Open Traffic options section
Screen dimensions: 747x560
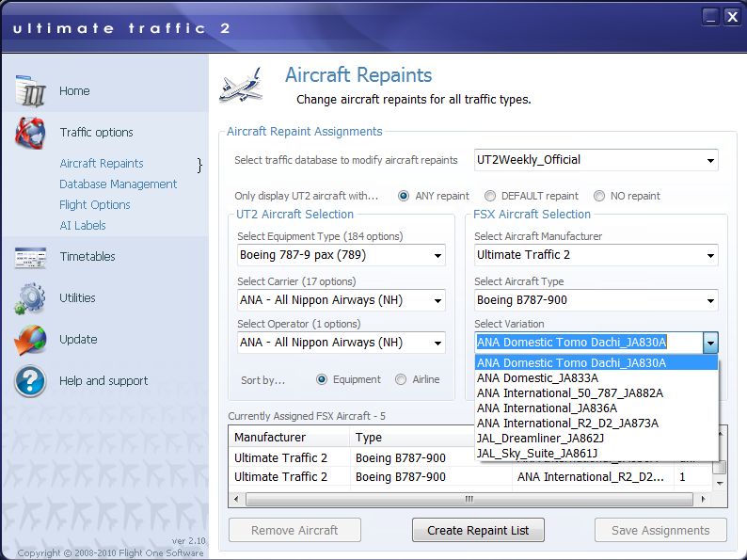coord(96,133)
